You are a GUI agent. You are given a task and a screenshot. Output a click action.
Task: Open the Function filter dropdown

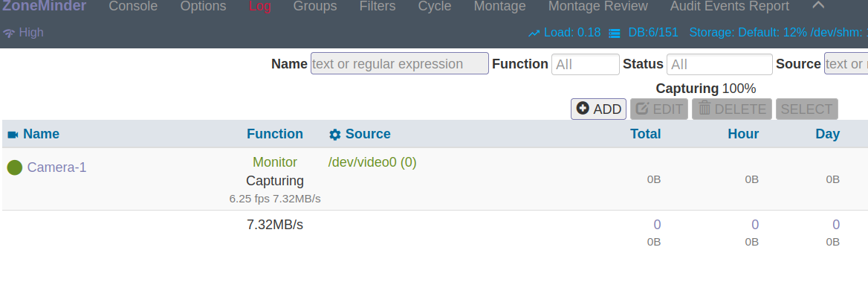coord(585,64)
